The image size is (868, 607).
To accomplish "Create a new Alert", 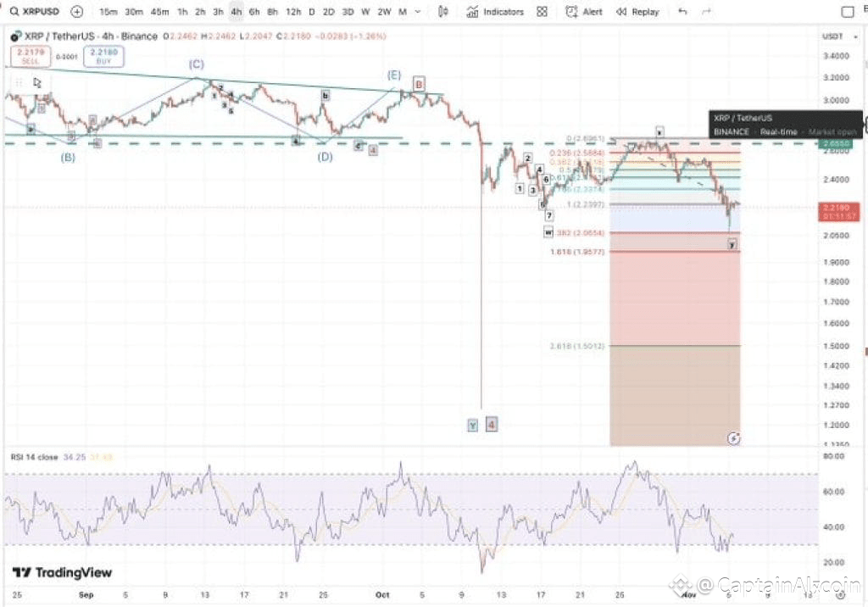I will click(584, 12).
